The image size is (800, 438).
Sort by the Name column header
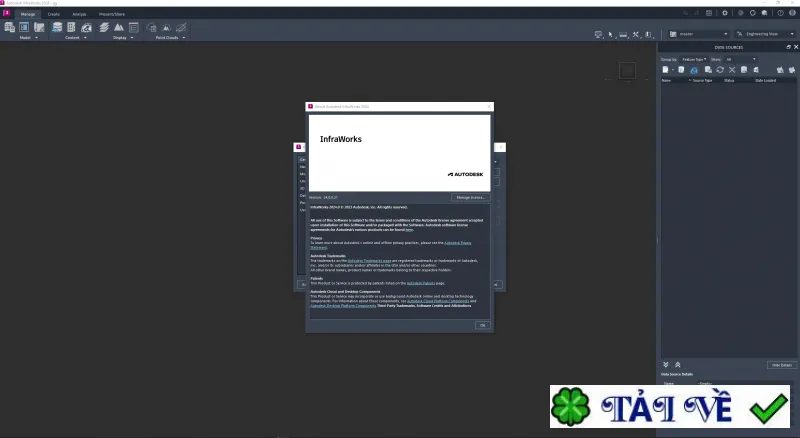pyautogui.click(x=666, y=81)
